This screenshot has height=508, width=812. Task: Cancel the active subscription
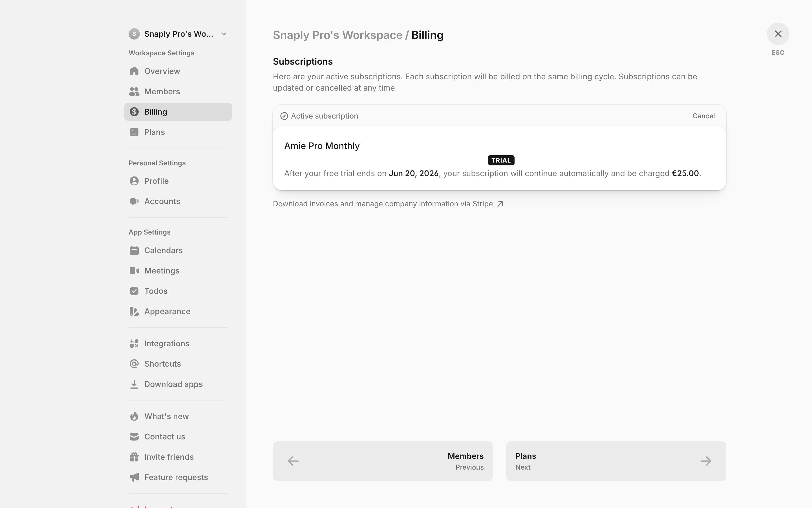704,116
